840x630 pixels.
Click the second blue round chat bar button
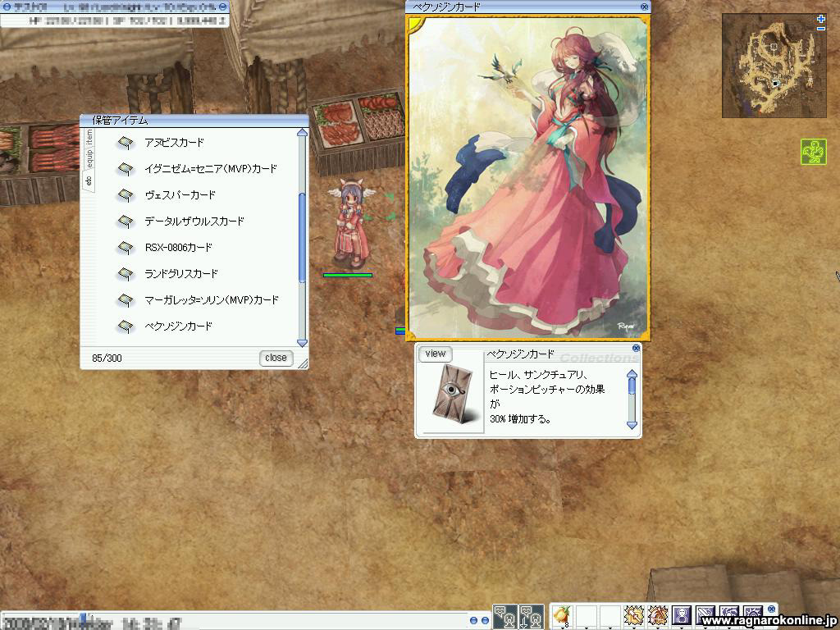(x=485, y=620)
